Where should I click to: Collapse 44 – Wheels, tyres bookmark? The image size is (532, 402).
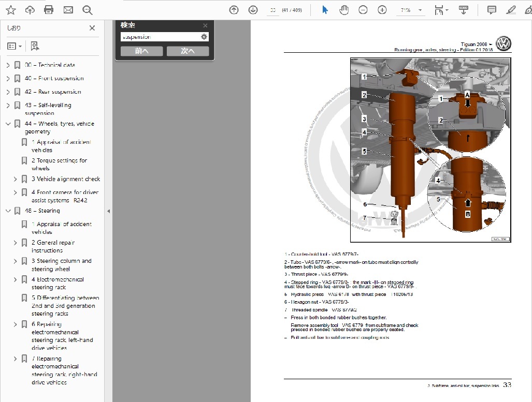[x=8, y=124]
